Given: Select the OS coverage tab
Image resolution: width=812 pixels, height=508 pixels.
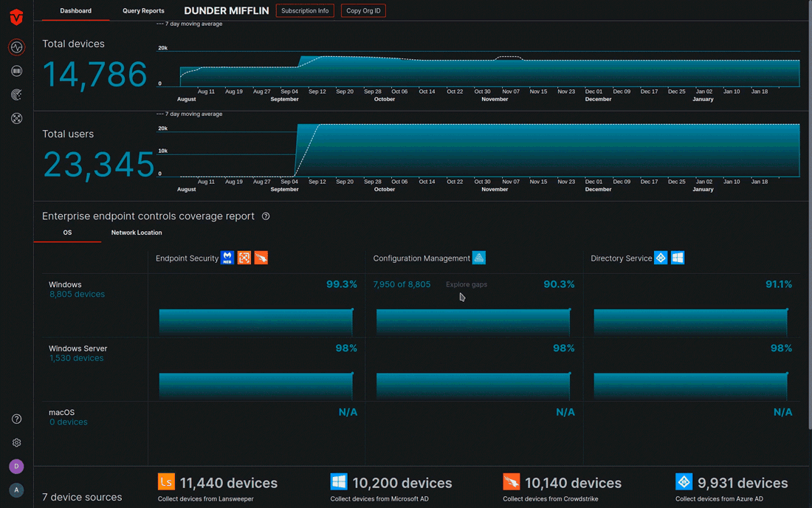Looking at the screenshot, I should [67, 233].
